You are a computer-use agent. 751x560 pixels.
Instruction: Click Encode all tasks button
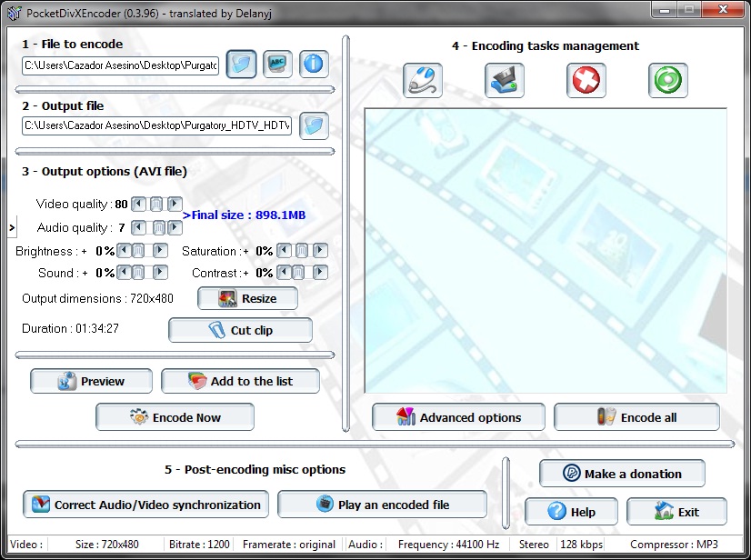[636, 417]
